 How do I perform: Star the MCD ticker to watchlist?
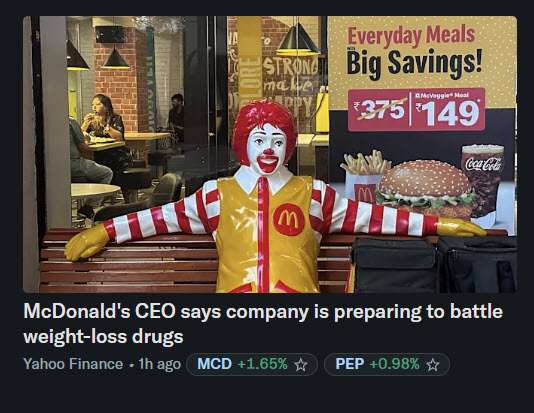[x=301, y=365]
